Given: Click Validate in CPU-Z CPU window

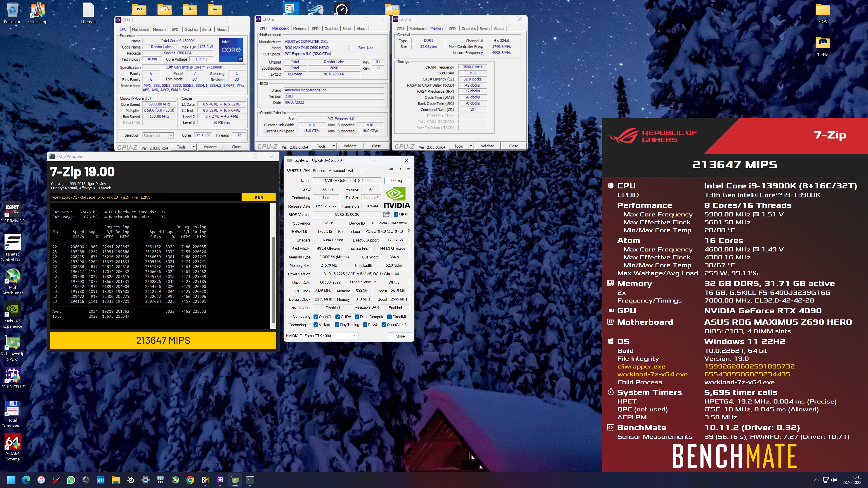Looking at the screenshot, I should (210, 147).
